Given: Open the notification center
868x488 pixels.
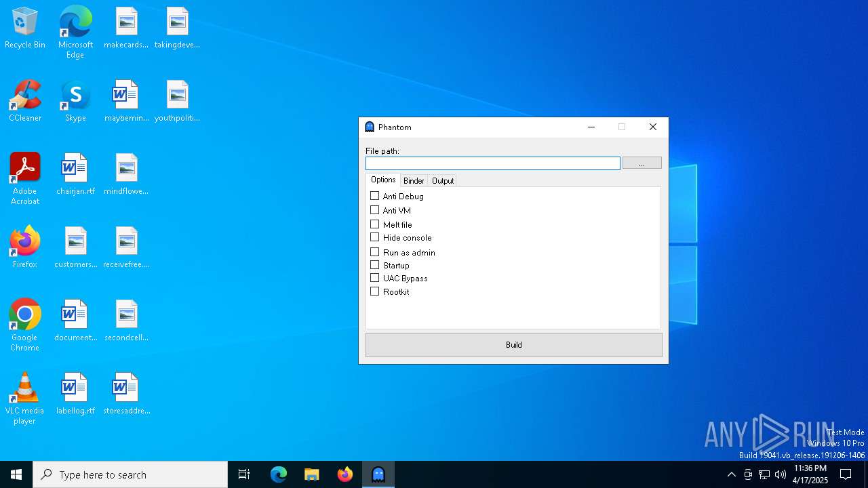Looking at the screenshot, I should (x=846, y=474).
